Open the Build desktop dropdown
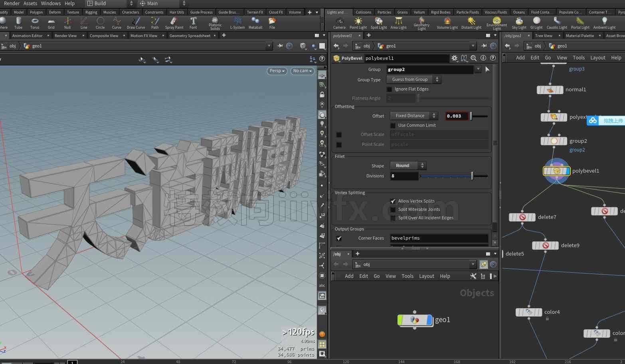The height and width of the screenshot is (364, 625). click(x=110, y=4)
